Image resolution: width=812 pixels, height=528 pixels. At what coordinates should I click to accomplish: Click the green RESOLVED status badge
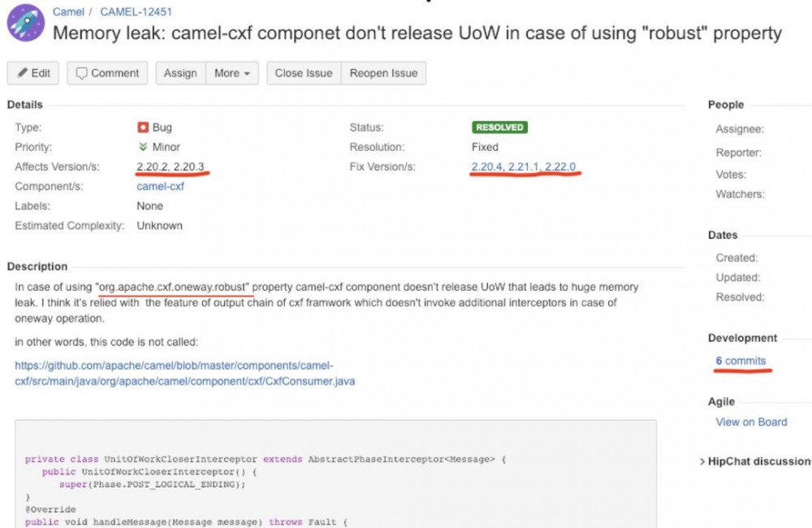[499, 128]
